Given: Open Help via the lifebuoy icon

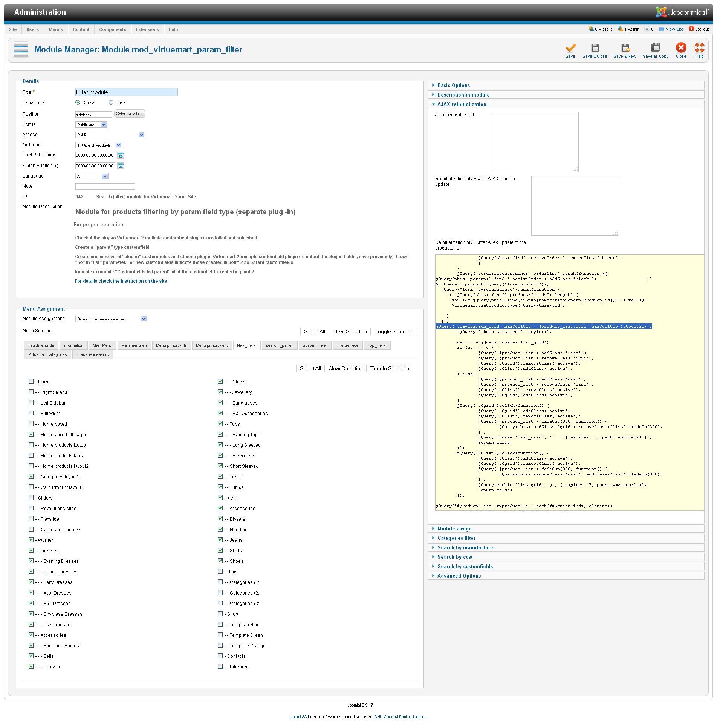Looking at the screenshot, I should click(x=699, y=48).
